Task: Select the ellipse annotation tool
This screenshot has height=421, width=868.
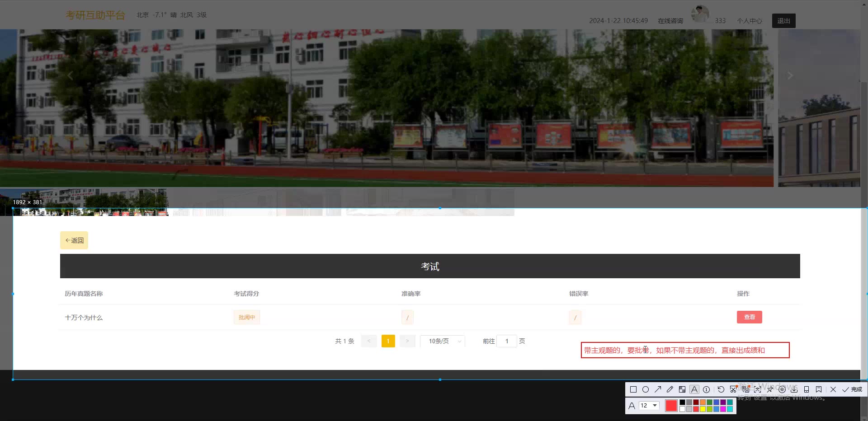Action: (646, 389)
